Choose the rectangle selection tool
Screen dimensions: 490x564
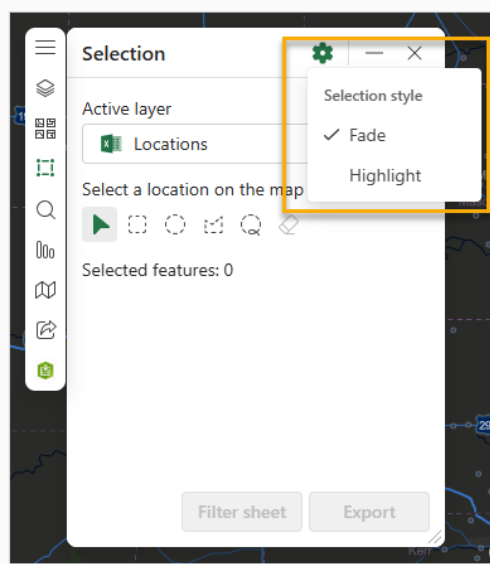[137, 224]
